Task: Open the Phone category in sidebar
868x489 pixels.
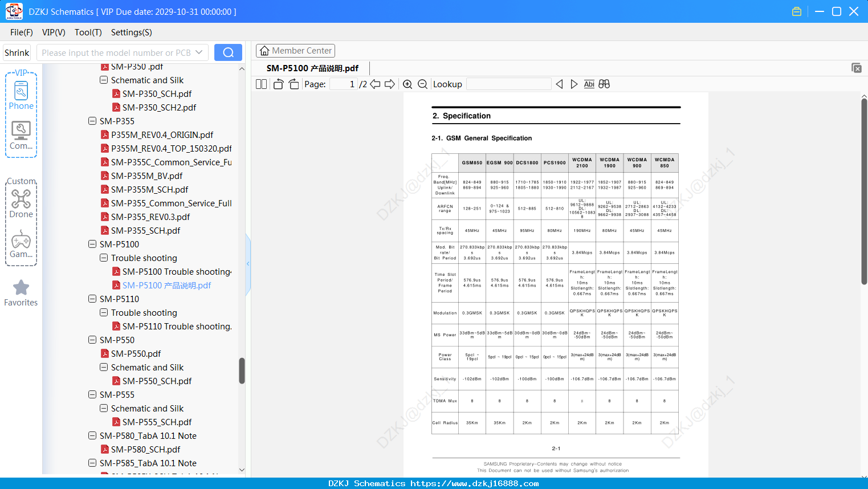Action: pyautogui.click(x=21, y=95)
